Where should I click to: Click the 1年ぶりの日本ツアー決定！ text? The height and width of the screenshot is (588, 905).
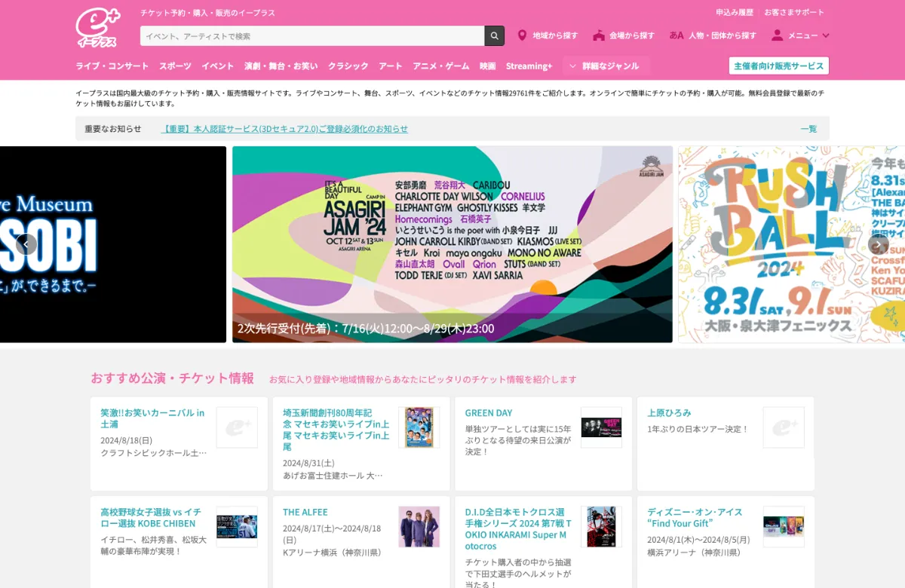click(x=698, y=429)
